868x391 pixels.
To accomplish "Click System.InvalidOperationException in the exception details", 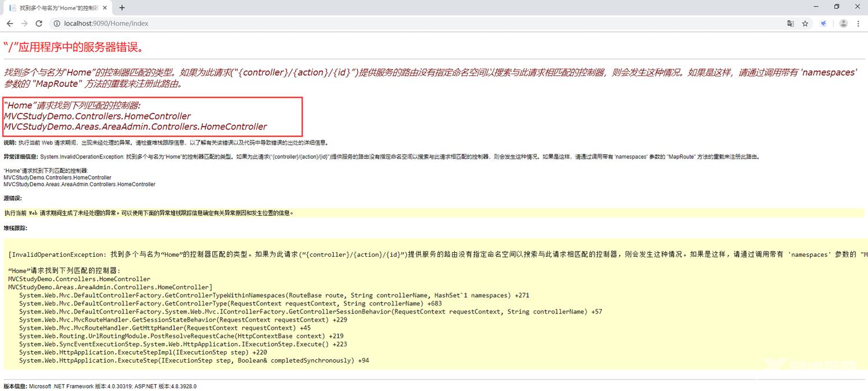I will coord(82,157).
